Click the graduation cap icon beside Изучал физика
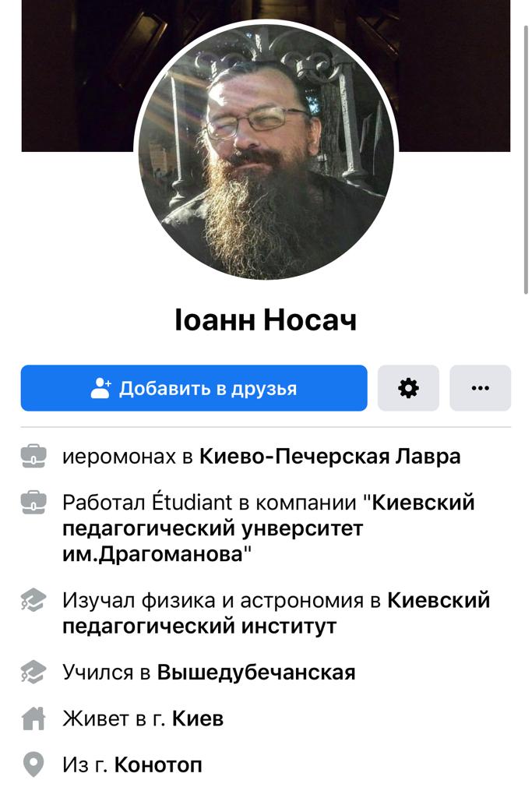Screen dimensions: 532x798 [33, 600]
